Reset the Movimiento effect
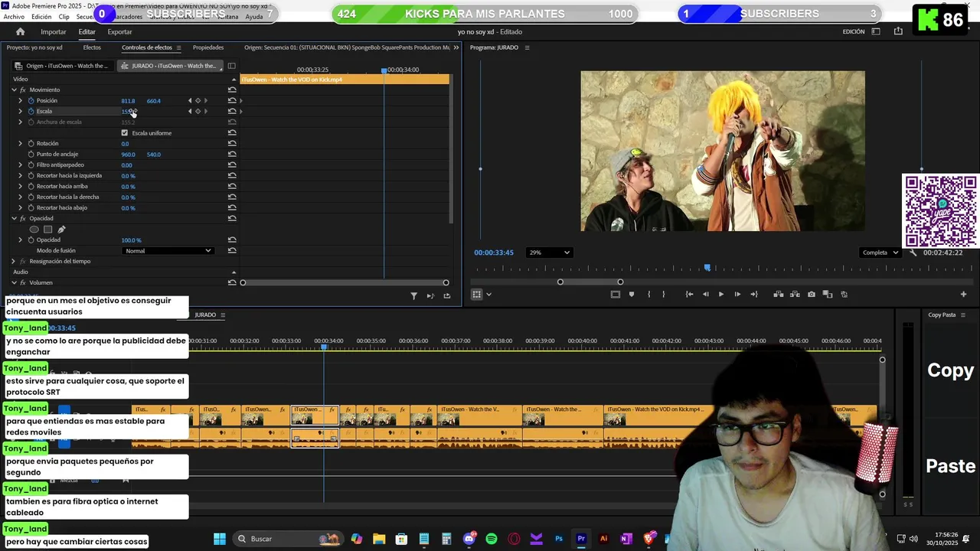This screenshot has height=551, width=980. pyautogui.click(x=232, y=90)
